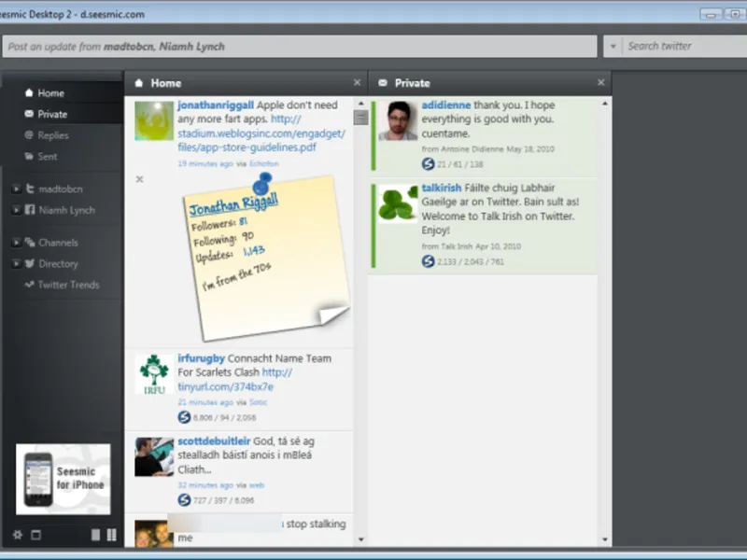The image size is (747, 560).
Task: Switch to multi-column layout
Action: click(111, 535)
